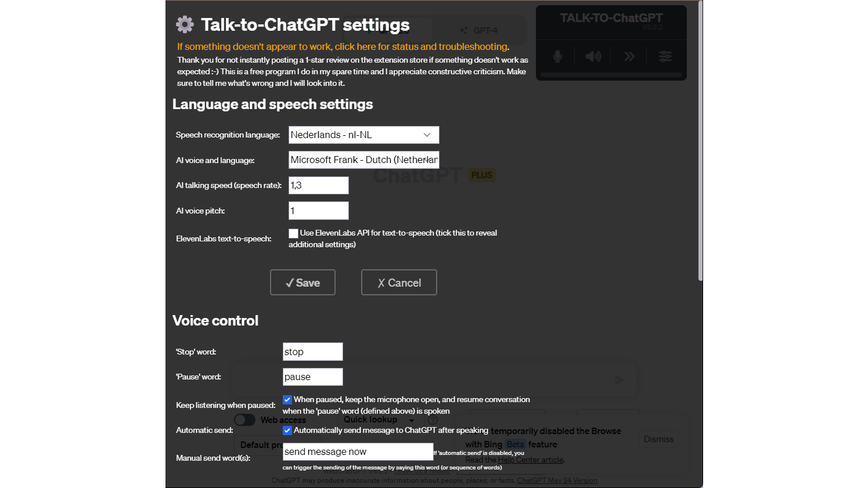Click the 'ElevenLabs text-to-speech:' label
Viewport: 868px width, 488px height.
pos(224,239)
